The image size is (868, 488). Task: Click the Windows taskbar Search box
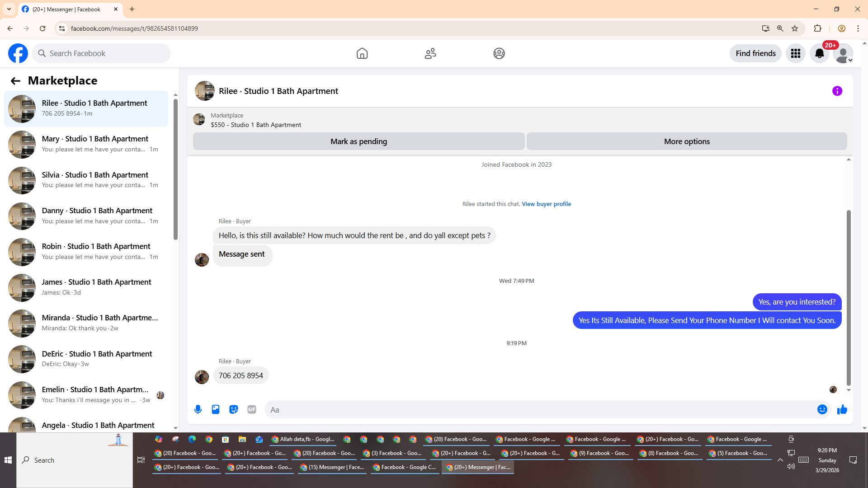click(75, 460)
